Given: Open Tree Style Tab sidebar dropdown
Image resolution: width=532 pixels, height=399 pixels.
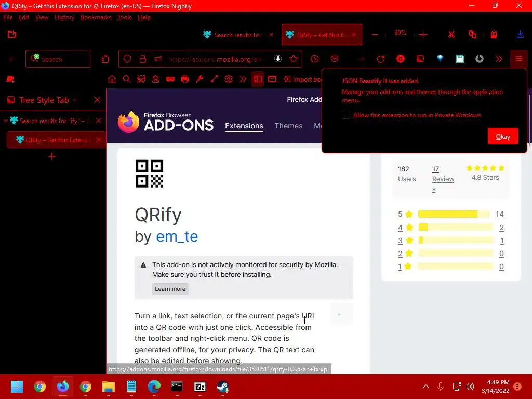Looking at the screenshot, I should tap(75, 100).
